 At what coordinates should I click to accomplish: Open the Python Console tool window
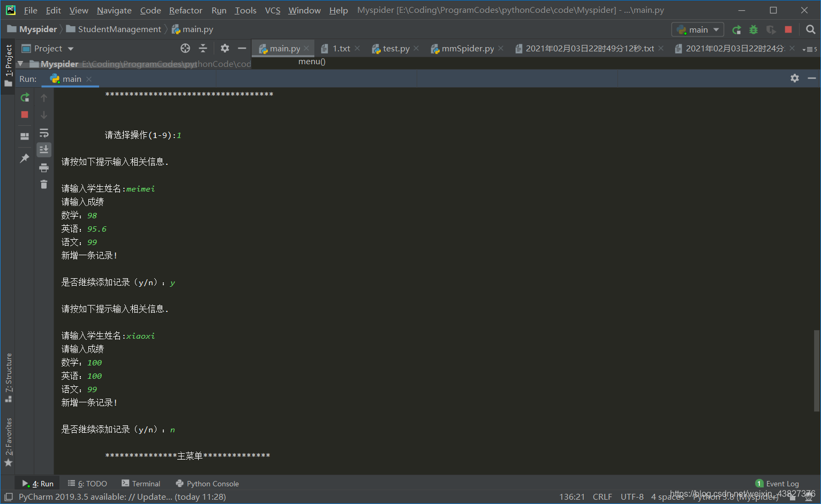pyautogui.click(x=207, y=484)
